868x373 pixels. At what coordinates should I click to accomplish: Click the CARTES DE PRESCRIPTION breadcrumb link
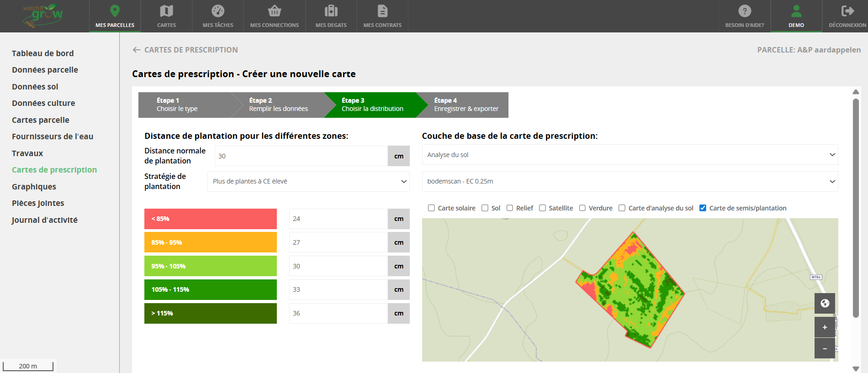coord(191,50)
